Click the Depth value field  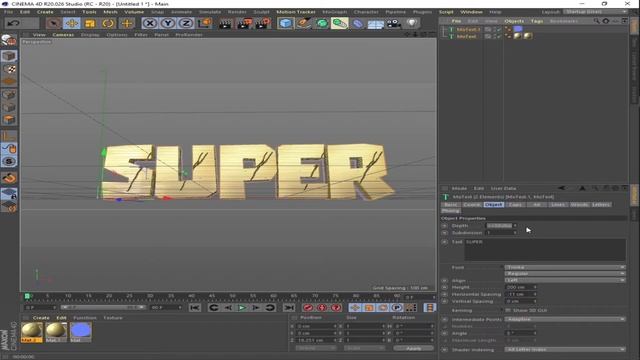tap(501, 225)
